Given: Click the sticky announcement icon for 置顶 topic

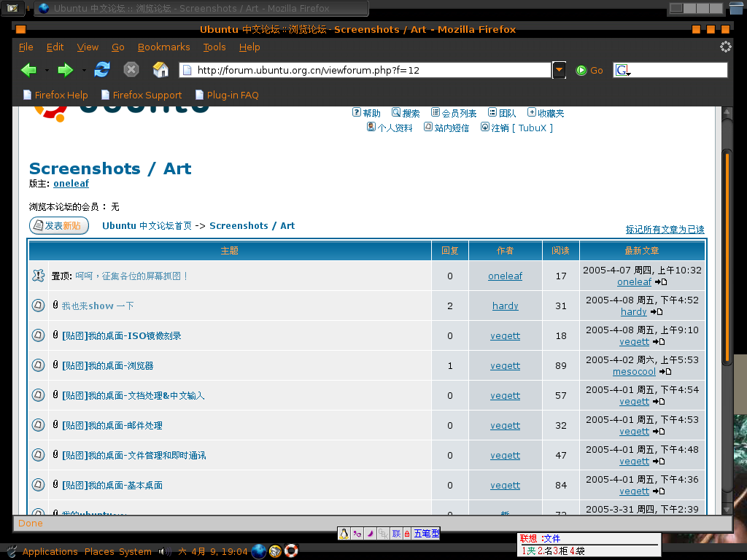Looking at the screenshot, I should (38, 276).
